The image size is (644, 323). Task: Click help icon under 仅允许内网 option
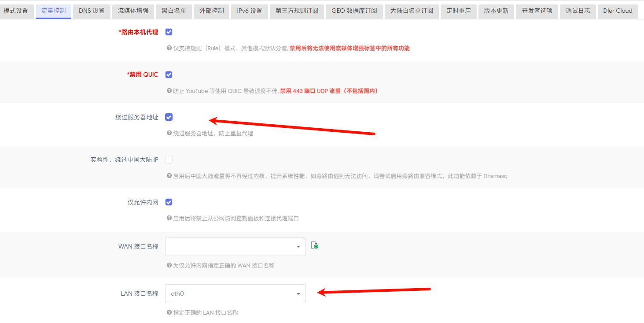coord(169,218)
